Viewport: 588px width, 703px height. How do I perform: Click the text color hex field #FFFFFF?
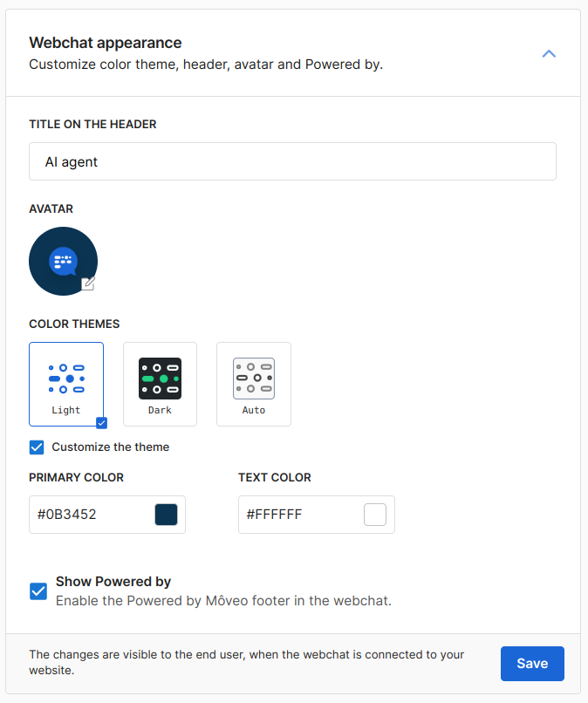[x=297, y=515]
